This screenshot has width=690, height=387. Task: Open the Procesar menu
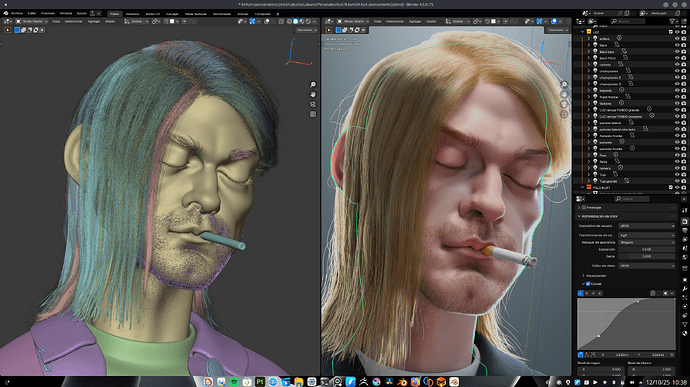(48, 14)
